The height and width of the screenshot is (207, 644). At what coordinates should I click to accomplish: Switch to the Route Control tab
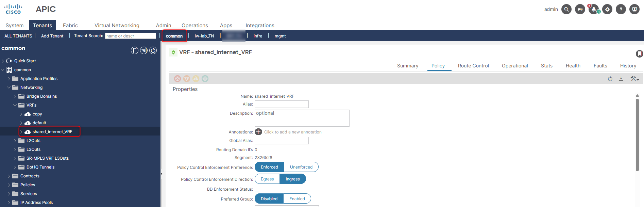click(473, 66)
